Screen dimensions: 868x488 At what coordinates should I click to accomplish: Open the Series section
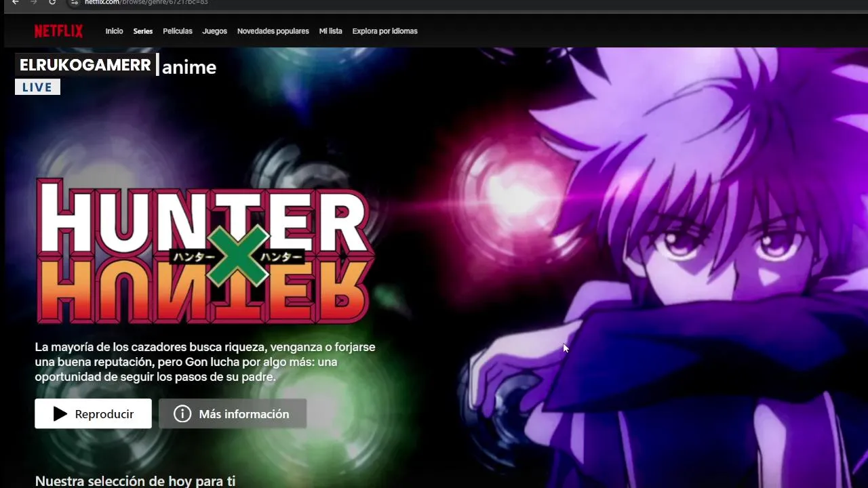tap(143, 31)
